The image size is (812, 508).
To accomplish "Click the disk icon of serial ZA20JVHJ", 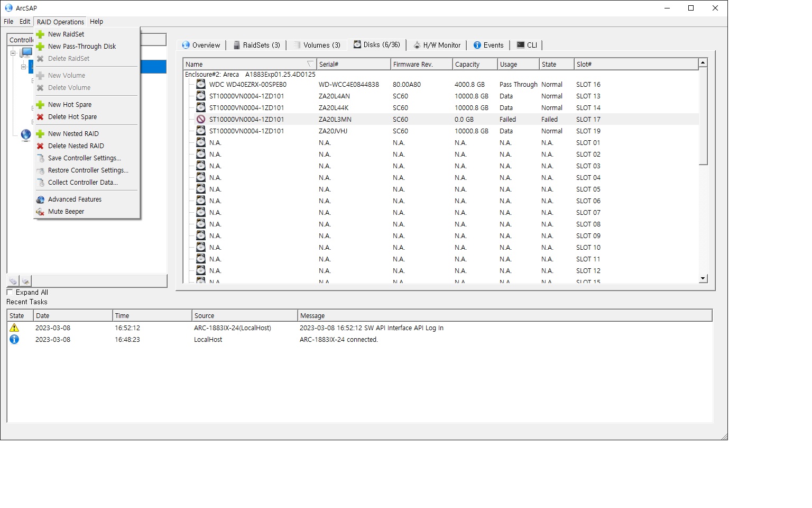I will tap(201, 131).
